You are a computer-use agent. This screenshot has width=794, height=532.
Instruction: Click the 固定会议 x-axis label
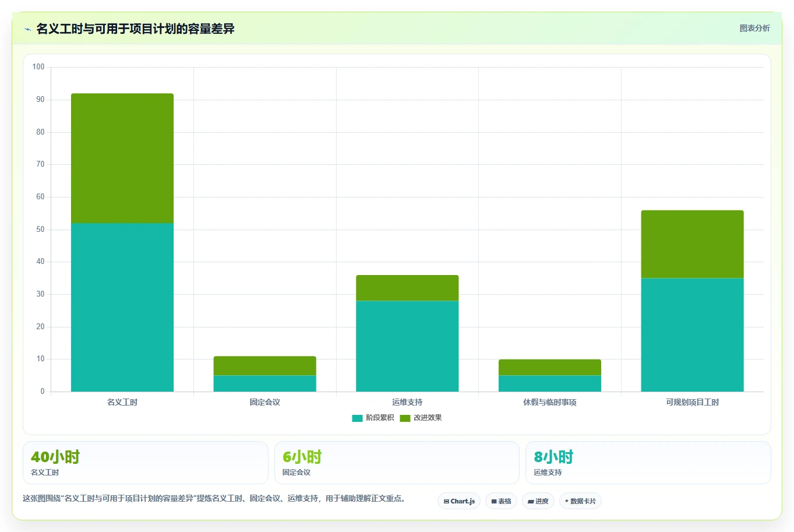coord(265,402)
